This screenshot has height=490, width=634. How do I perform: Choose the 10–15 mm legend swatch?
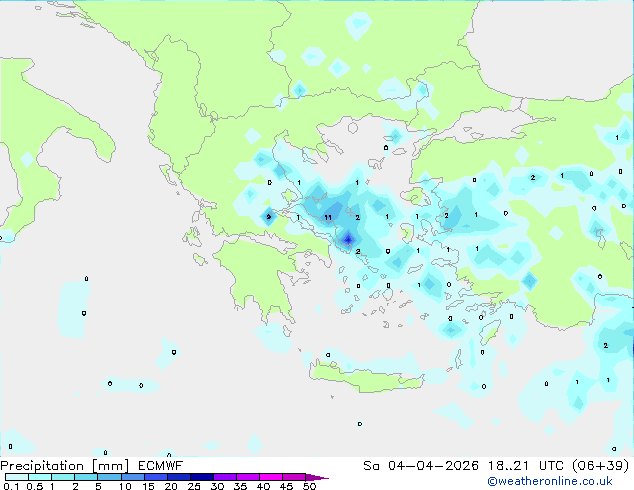[133, 477]
